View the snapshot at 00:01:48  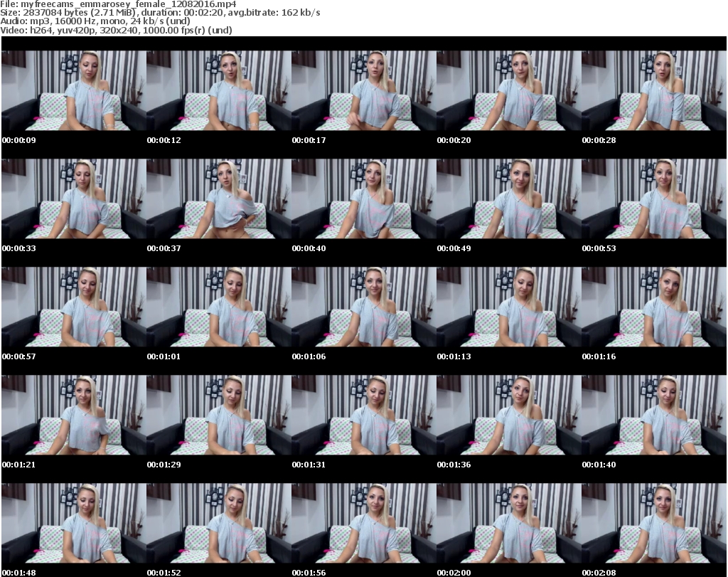74,524
